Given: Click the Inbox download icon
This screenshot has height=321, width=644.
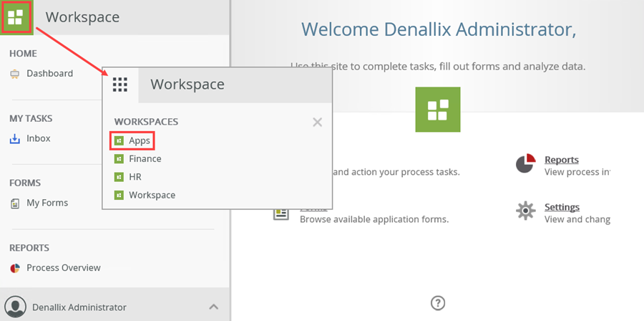Looking at the screenshot, I should coord(15,139).
